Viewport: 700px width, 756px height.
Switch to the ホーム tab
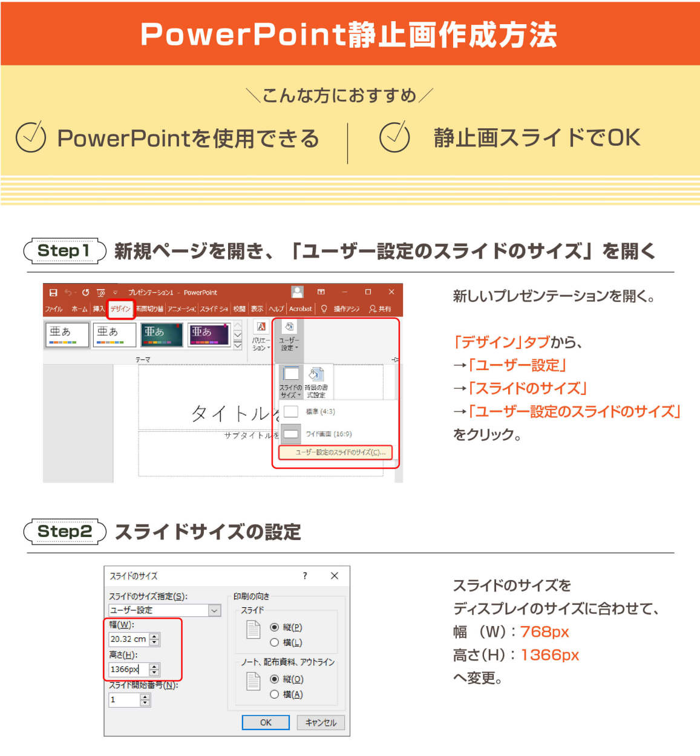coord(79,308)
